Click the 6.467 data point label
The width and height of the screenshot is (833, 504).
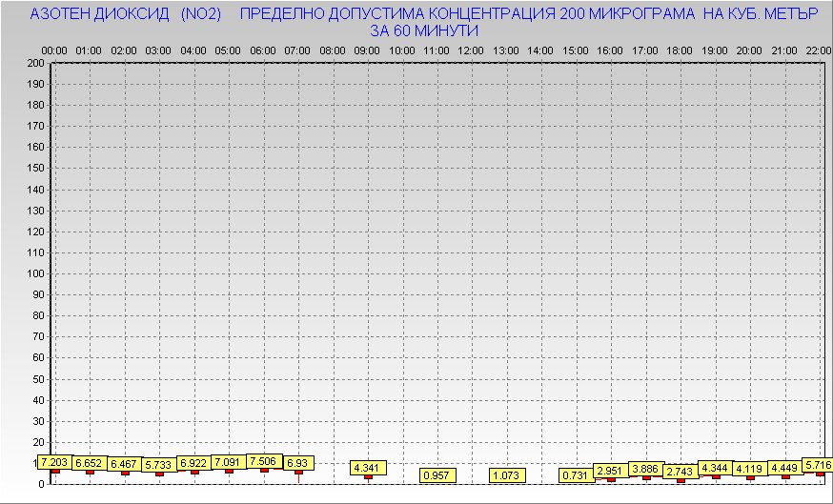(124, 464)
